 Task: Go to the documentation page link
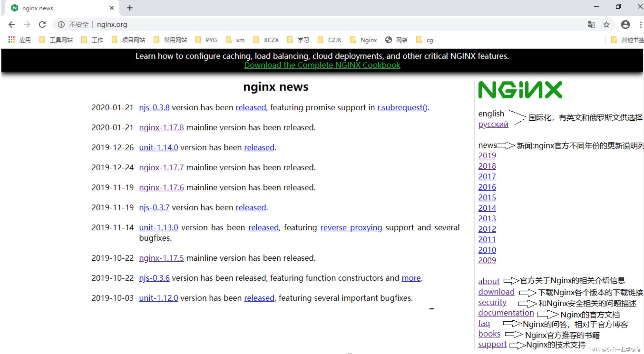pyautogui.click(x=506, y=313)
